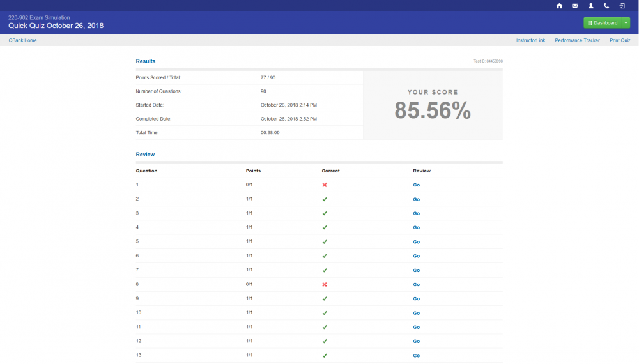The height and width of the screenshot is (364, 639).
Task: Review question 13 with Go link
Action: [x=416, y=356]
